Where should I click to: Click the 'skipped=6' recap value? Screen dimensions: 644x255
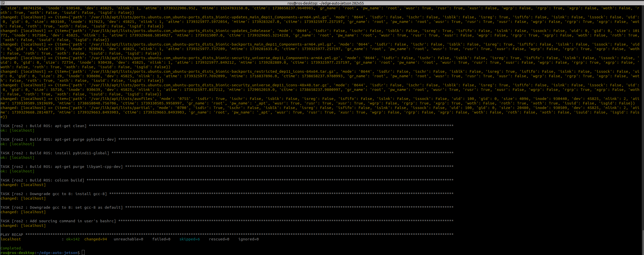190,239
